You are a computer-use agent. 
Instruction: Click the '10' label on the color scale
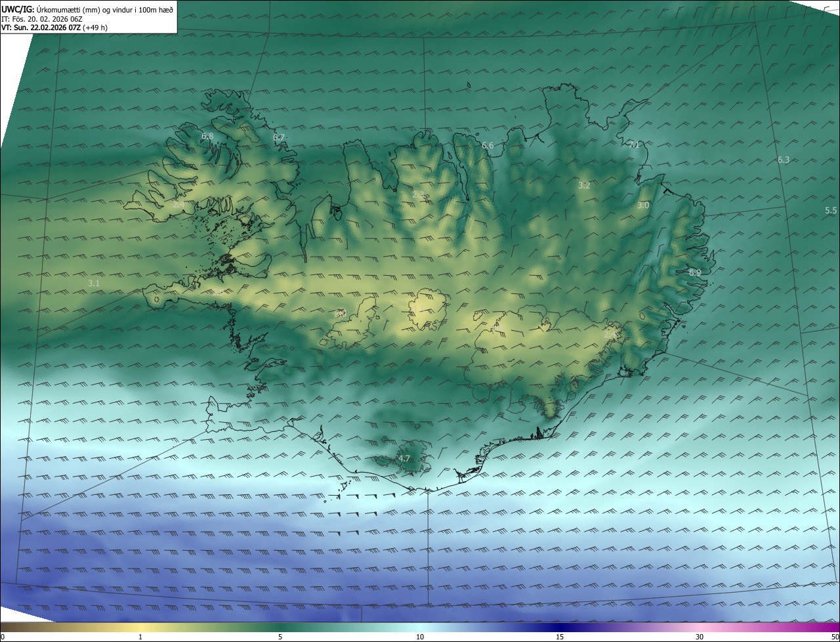pyautogui.click(x=420, y=637)
